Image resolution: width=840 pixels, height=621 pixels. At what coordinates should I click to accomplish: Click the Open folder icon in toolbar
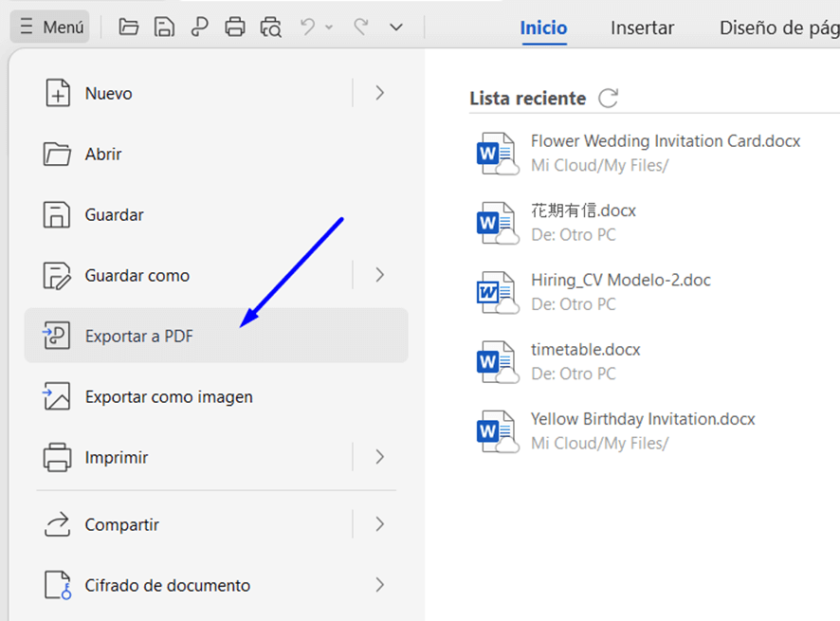coord(129,27)
